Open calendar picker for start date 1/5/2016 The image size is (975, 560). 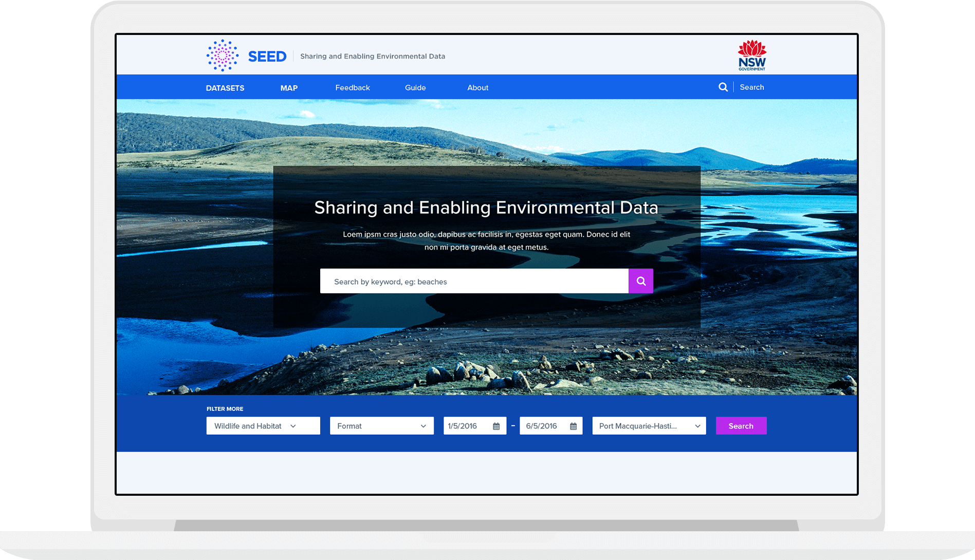pyautogui.click(x=496, y=426)
